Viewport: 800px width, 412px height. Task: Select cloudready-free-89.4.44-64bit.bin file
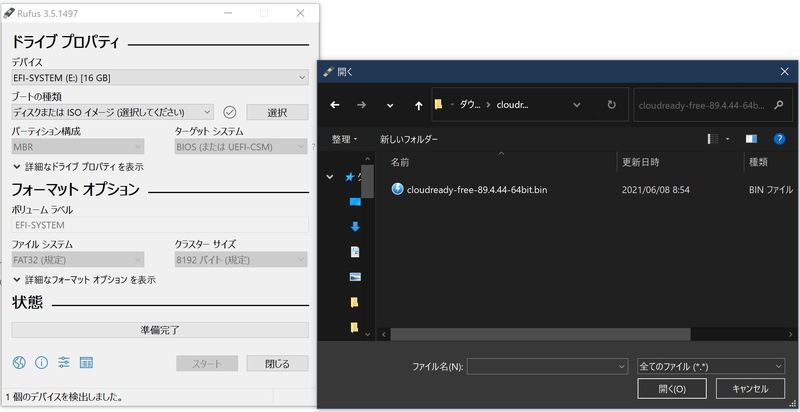477,190
